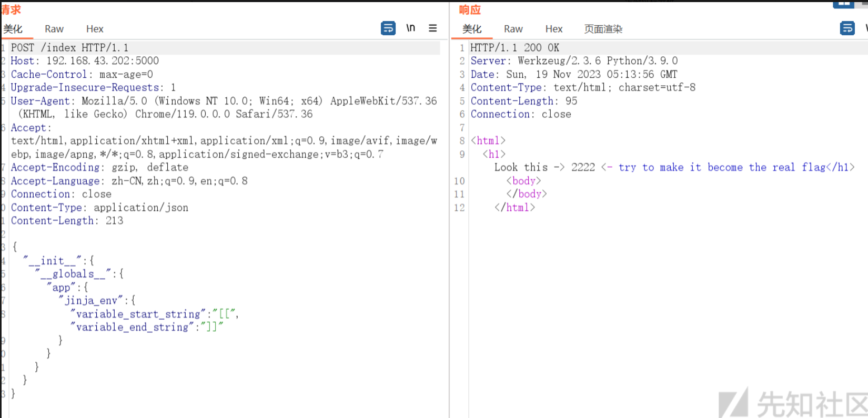The height and width of the screenshot is (418, 868).
Task: Switch request view to Raw tab
Action: (x=54, y=29)
